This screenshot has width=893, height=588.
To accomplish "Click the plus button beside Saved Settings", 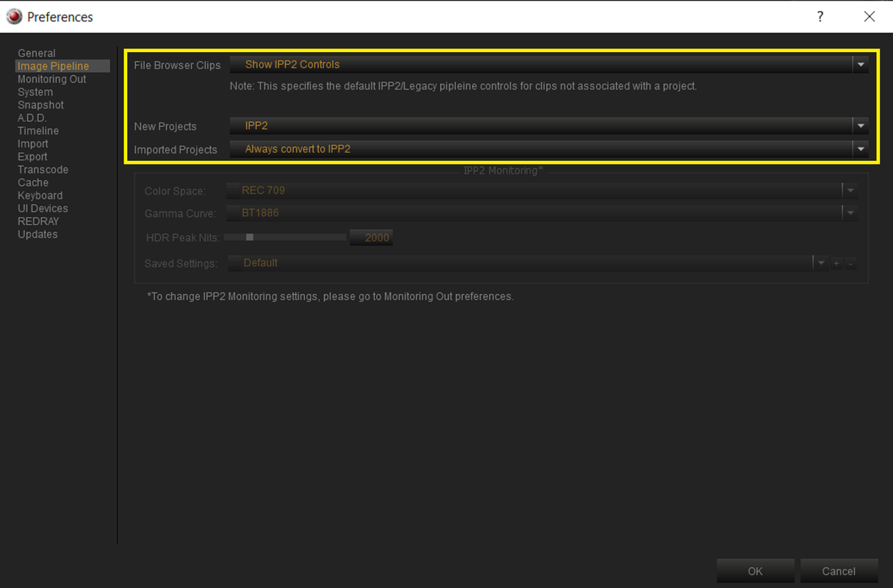I will coord(836,263).
